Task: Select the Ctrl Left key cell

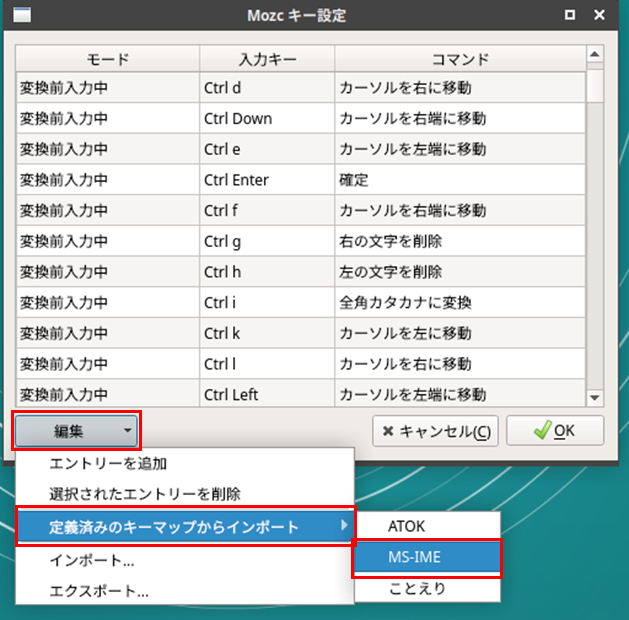Action: (267, 394)
